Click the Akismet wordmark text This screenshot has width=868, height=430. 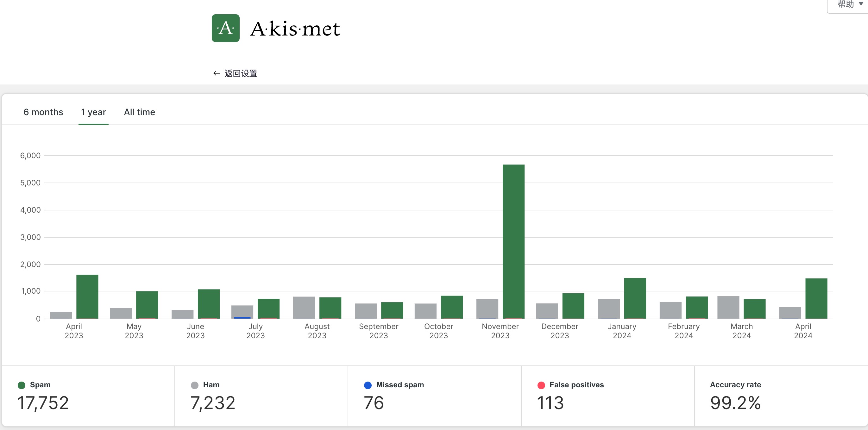(295, 29)
